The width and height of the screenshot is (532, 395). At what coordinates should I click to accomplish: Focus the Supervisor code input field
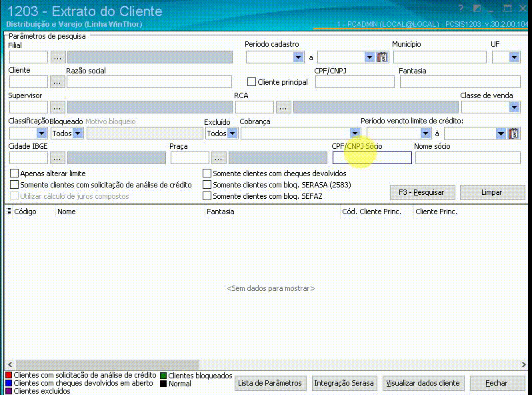click(x=29, y=107)
